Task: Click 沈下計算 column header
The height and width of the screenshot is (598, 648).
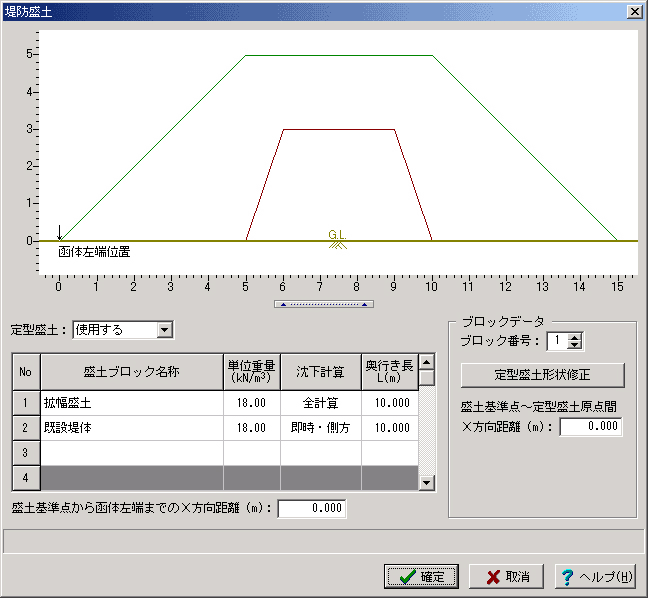Action: coord(321,372)
